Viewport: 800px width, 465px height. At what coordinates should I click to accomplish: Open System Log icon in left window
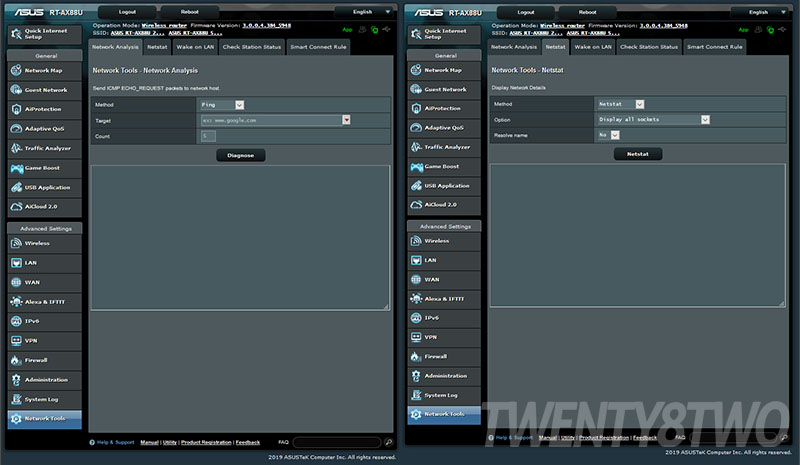(x=16, y=399)
